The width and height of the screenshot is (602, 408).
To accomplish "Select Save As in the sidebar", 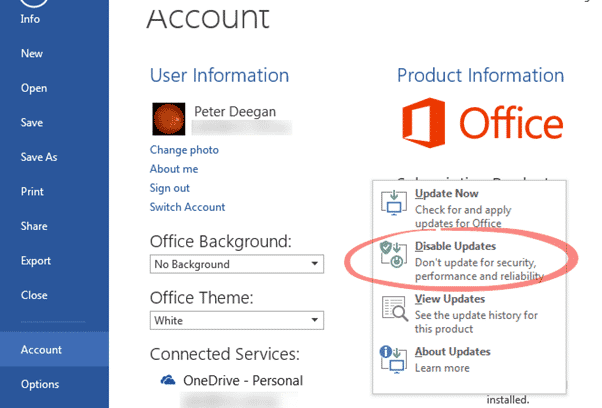I will (x=39, y=157).
